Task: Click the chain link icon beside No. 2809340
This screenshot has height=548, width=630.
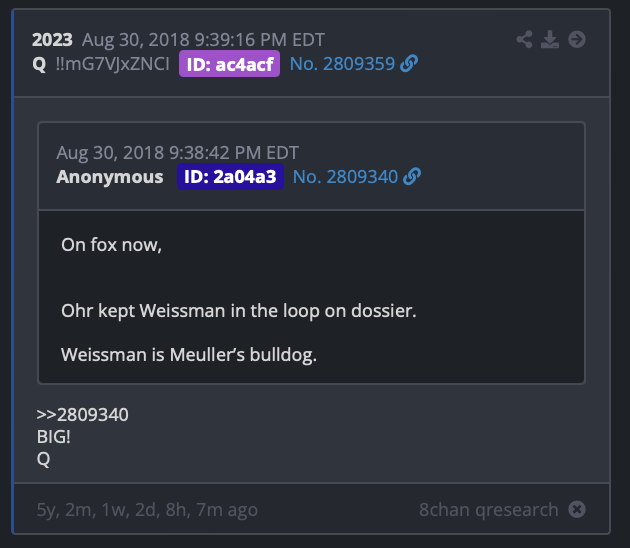Action: click(412, 177)
